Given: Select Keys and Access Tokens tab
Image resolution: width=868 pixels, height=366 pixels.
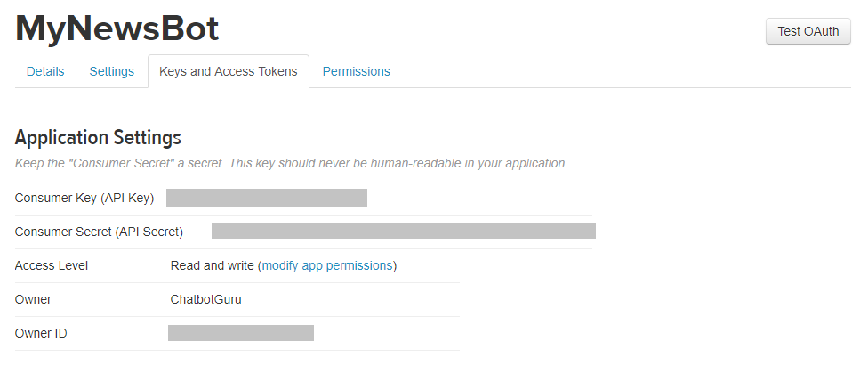Looking at the screenshot, I should tap(228, 71).
